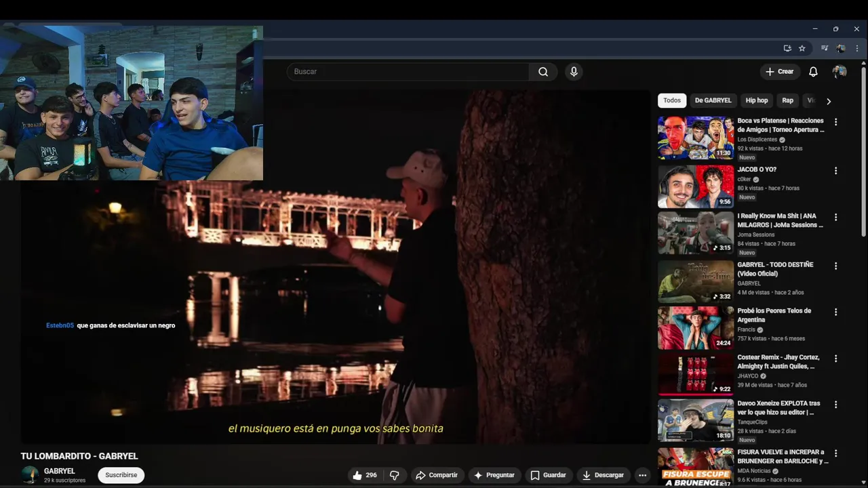Screen dimensions: 868x488
Task: Show more filter chips with right chevron
Action: coord(828,101)
